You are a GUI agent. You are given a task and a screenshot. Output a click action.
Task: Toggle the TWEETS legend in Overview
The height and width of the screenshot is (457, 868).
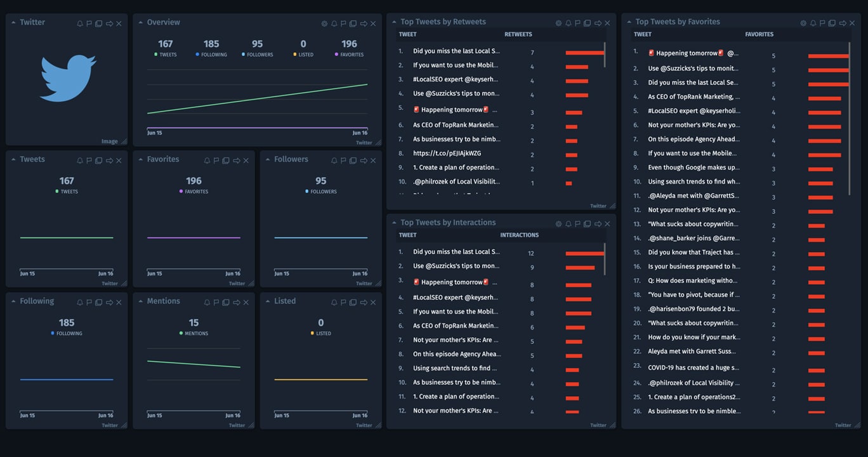(x=166, y=55)
